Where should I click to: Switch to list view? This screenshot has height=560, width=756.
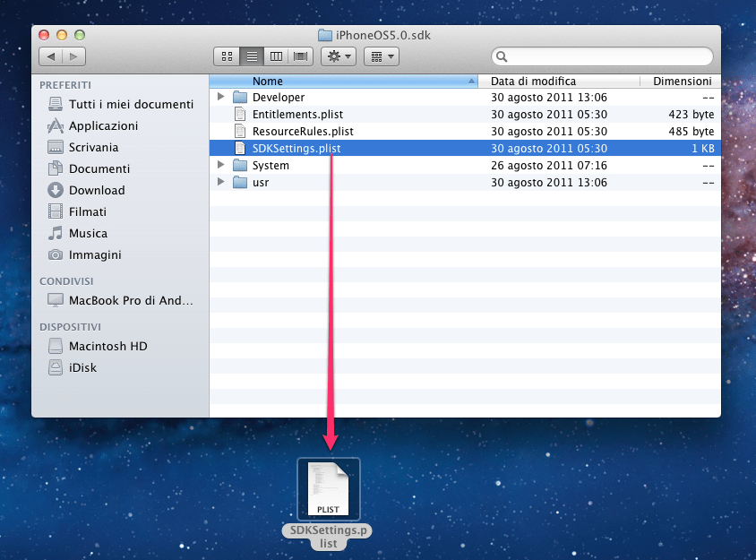[252, 56]
